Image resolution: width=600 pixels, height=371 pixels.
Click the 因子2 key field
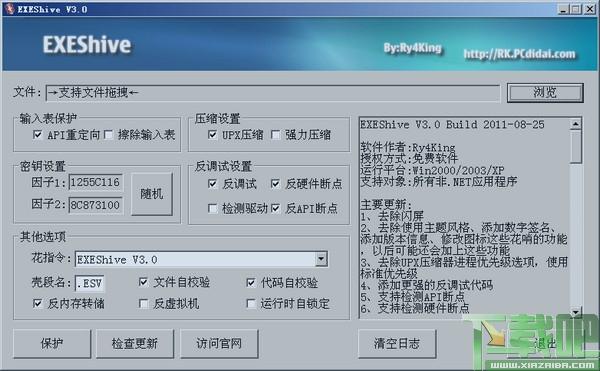[96, 205]
